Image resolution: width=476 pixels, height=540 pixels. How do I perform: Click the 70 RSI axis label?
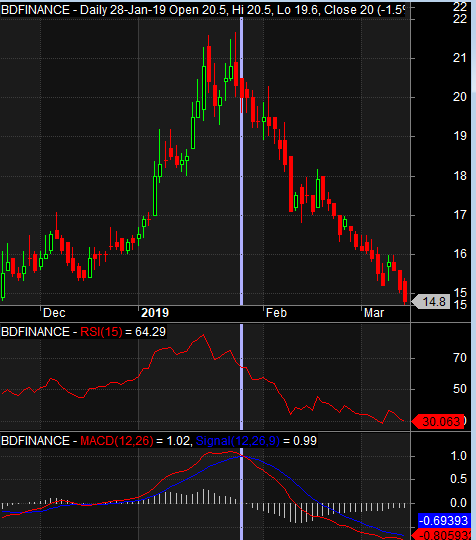pos(459,358)
